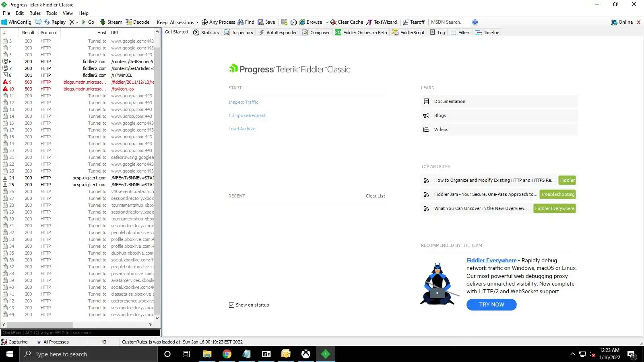Screen dimensions: 644x362
Task: Click Clear List in Recent section
Action: click(376, 196)
